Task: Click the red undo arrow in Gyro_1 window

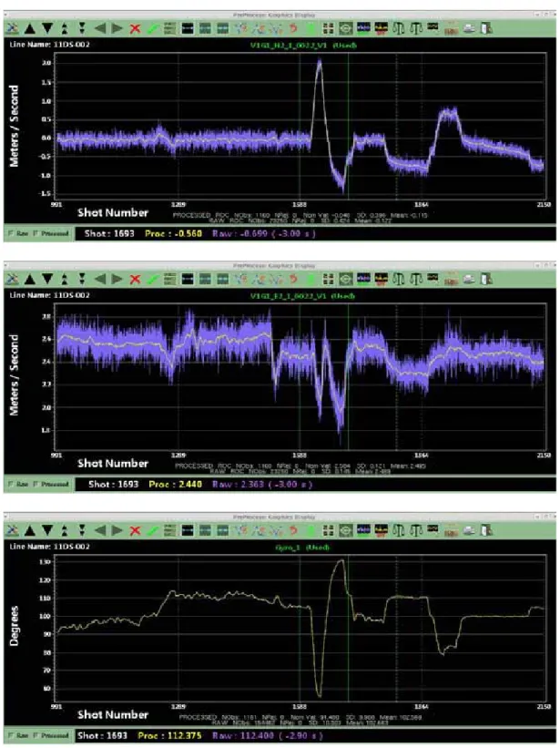Action: tap(293, 530)
